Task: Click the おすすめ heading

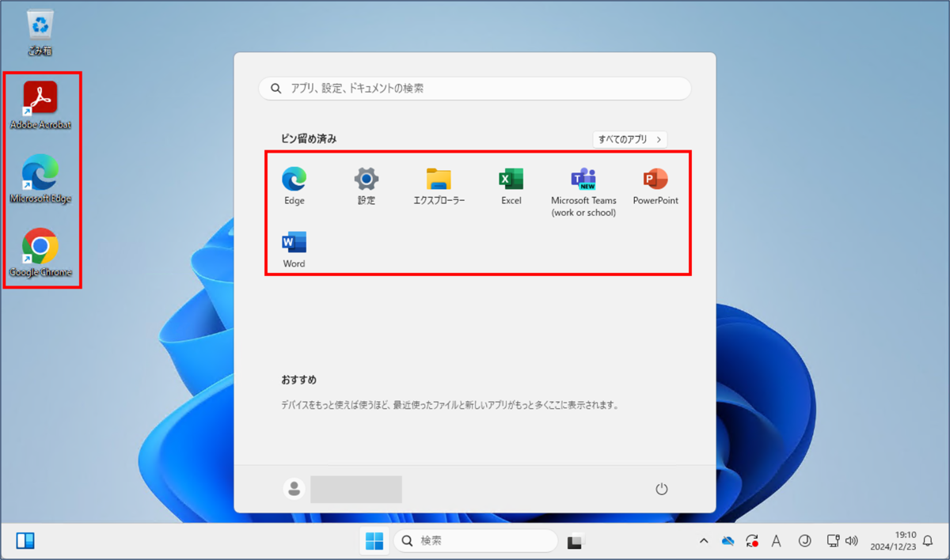Action: (x=298, y=380)
